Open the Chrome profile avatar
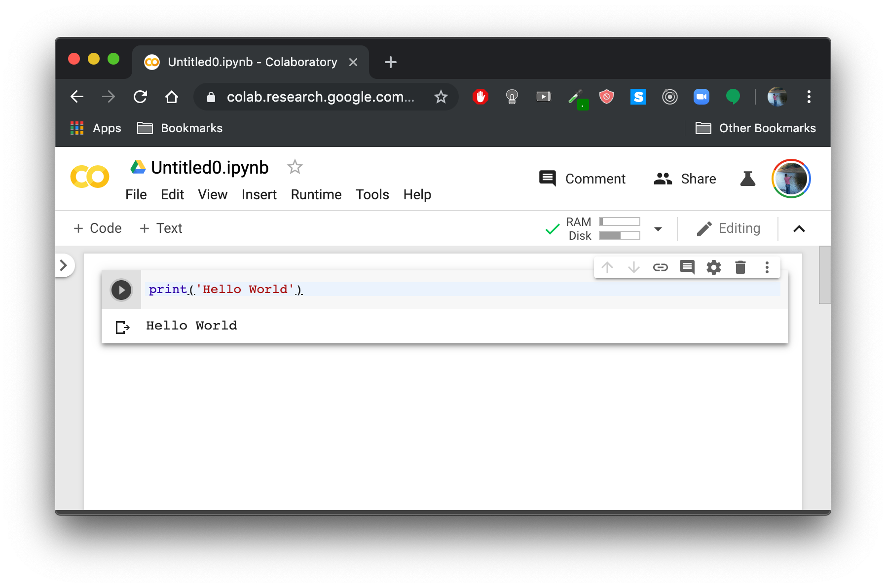Screen dimensions: 886x588 point(777,97)
